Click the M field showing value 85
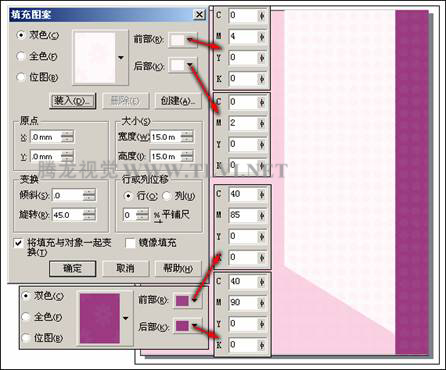 coord(243,215)
